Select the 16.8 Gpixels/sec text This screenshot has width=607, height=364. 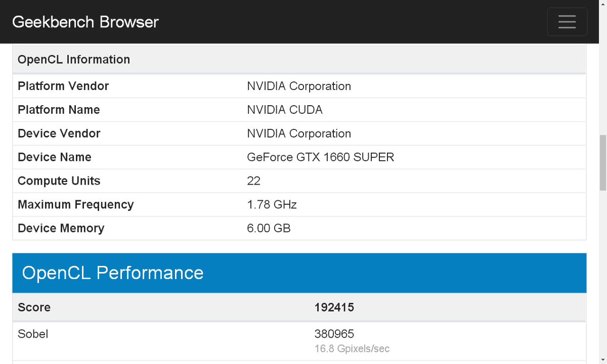click(352, 349)
